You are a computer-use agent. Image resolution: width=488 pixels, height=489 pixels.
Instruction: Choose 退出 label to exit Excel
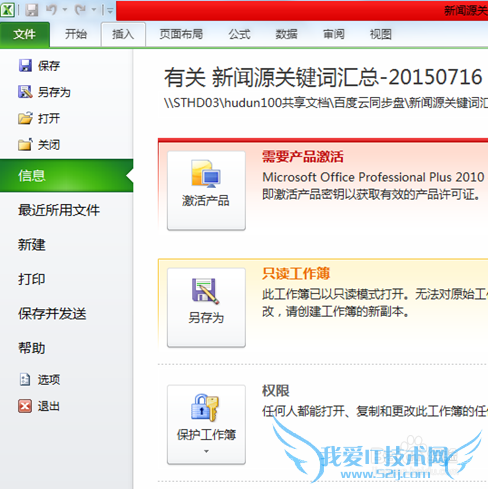[x=49, y=406]
